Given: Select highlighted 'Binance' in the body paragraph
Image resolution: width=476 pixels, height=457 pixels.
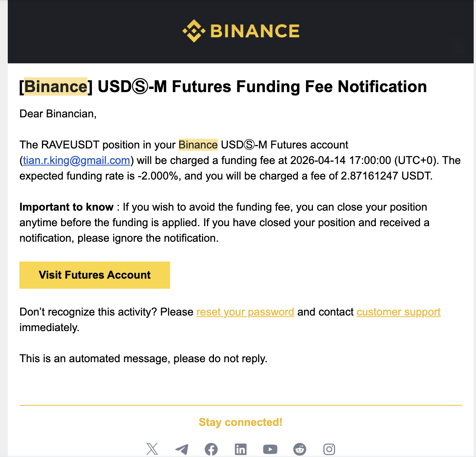Looking at the screenshot, I should pyautogui.click(x=198, y=145).
